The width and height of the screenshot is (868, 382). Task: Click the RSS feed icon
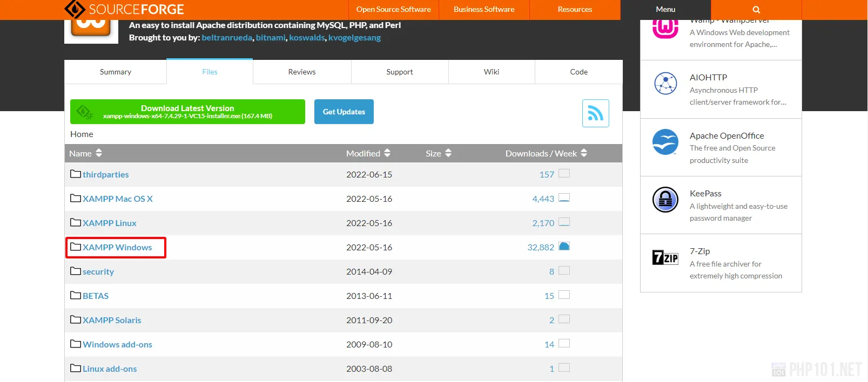pyautogui.click(x=595, y=113)
